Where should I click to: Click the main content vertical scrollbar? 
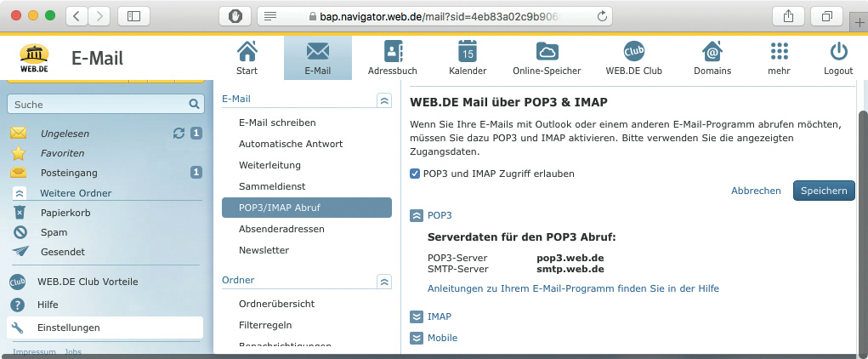[862, 232]
